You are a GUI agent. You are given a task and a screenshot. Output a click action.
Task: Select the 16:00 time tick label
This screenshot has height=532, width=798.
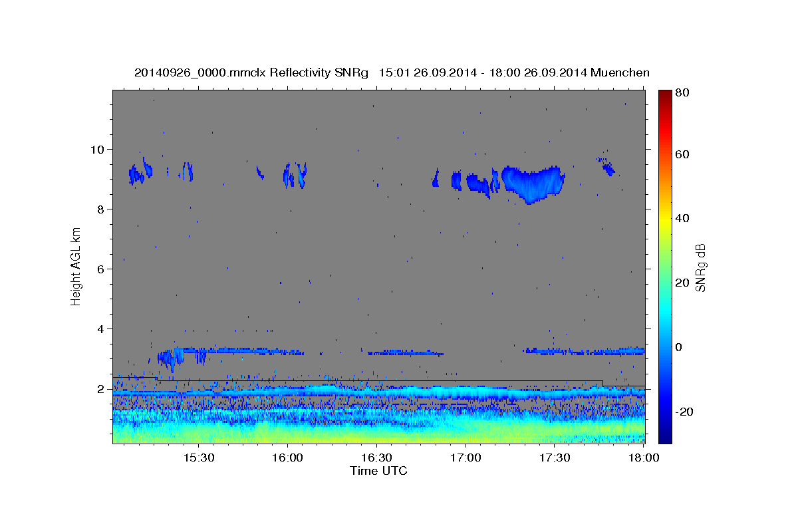point(287,458)
